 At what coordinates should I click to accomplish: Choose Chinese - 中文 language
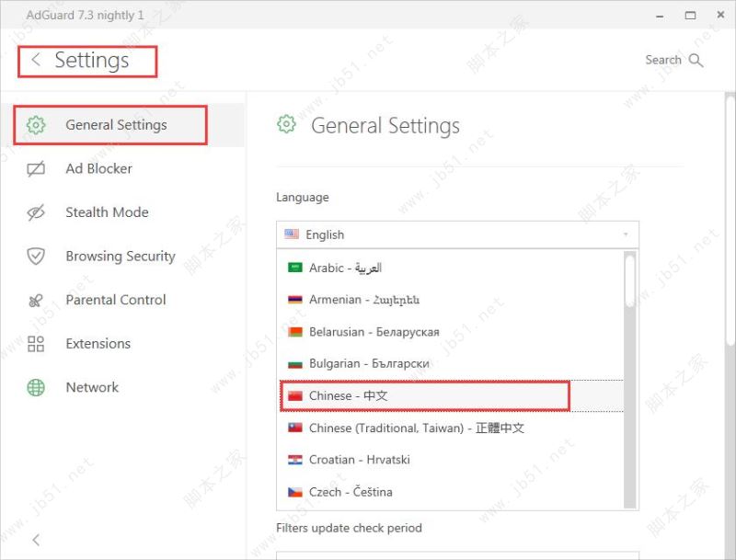point(451,395)
